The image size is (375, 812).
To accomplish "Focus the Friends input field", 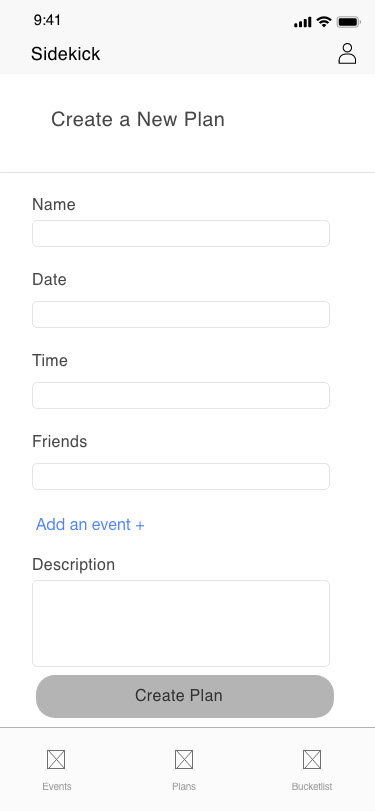I will (x=181, y=476).
